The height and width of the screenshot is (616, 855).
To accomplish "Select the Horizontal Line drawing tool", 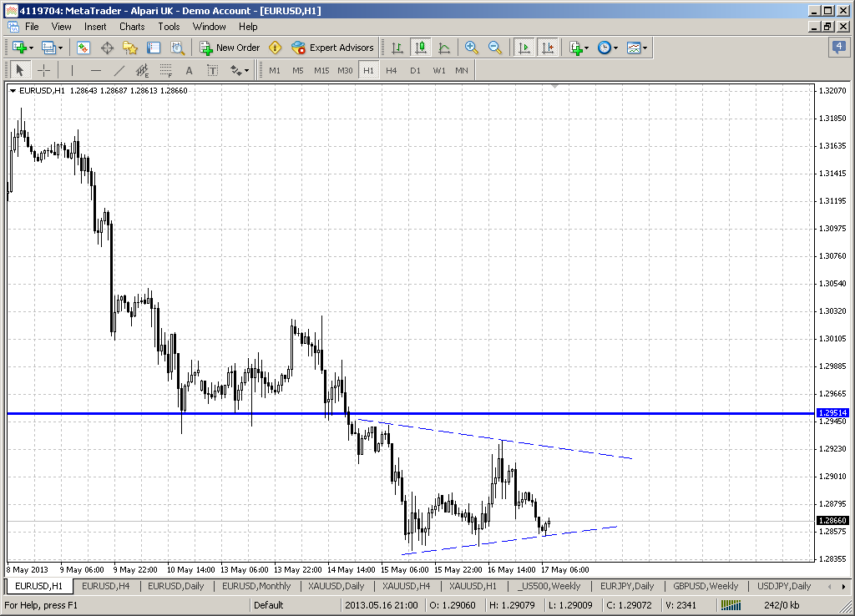I will (x=96, y=70).
